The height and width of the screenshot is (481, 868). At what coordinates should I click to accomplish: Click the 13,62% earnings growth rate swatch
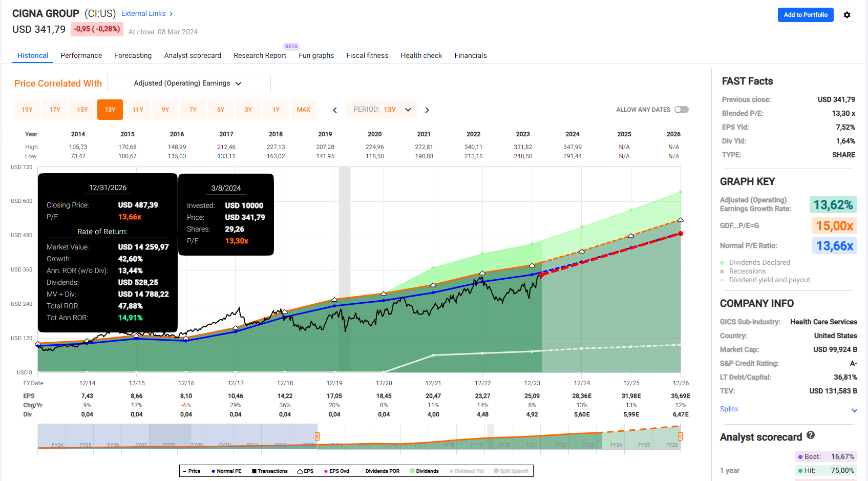click(833, 205)
